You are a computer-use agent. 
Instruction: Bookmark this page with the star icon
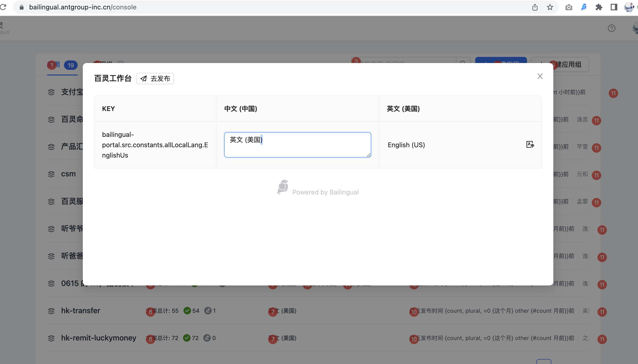550,7
